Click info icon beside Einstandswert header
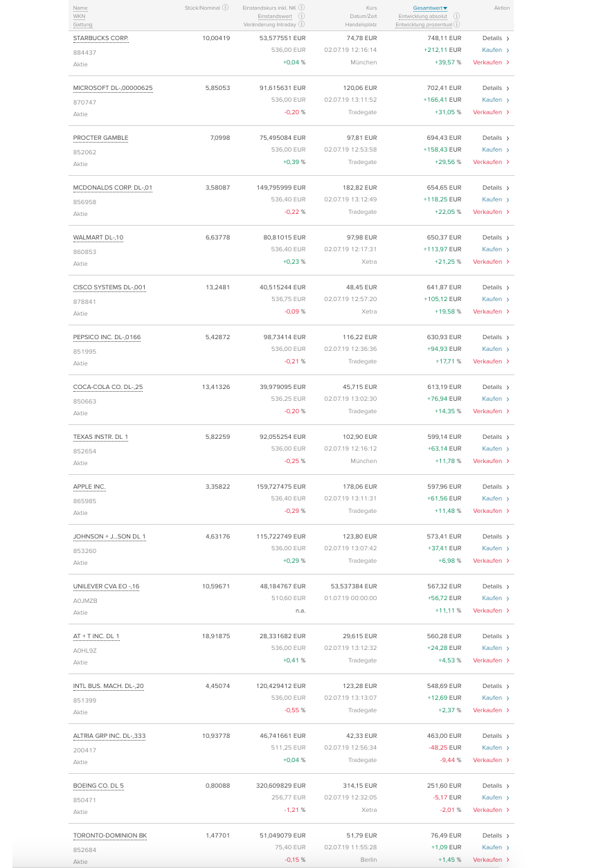592x868 pixels. coord(302,16)
